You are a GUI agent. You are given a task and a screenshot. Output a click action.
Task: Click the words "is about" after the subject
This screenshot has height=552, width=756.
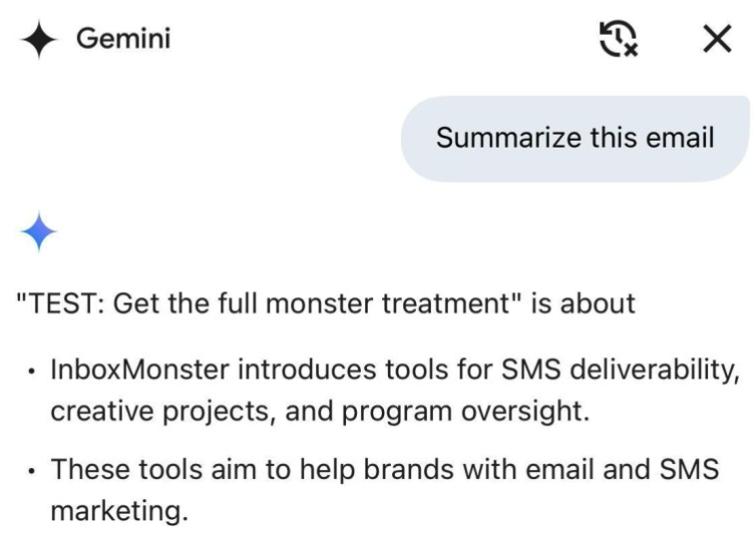tap(582, 303)
